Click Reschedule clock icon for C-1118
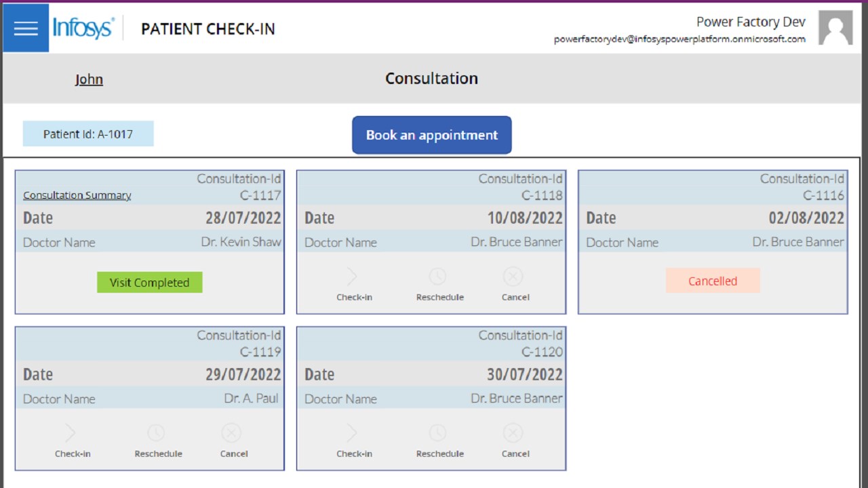 coord(438,277)
